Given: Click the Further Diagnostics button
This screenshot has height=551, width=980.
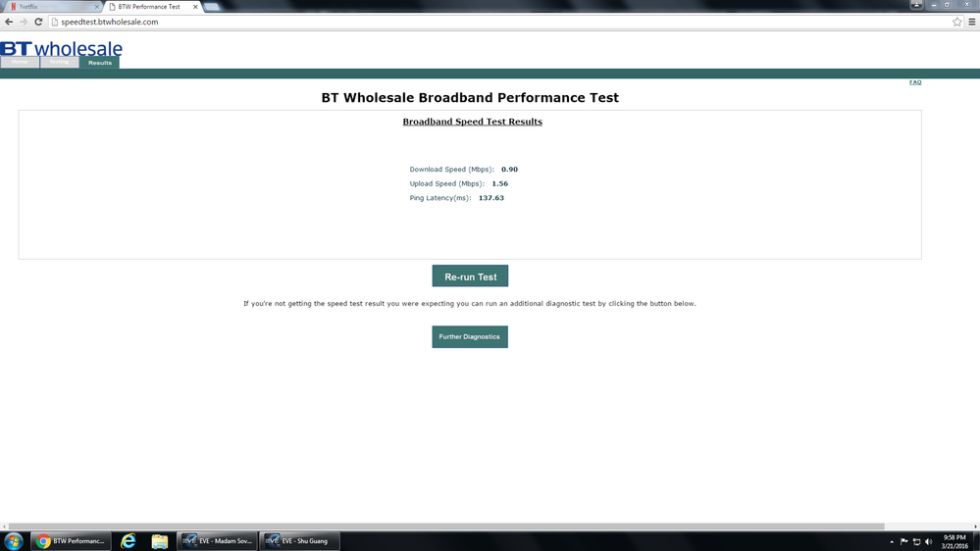Looking at the screenshot, I should click(x=470, y=336).
